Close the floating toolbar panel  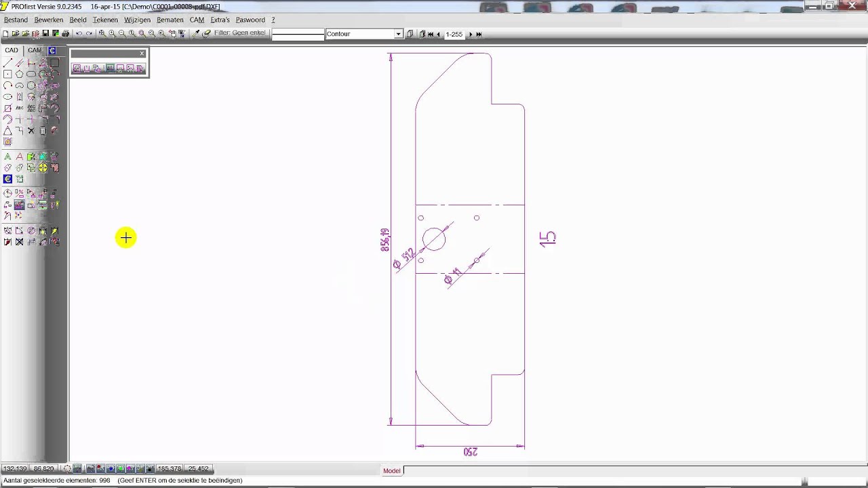pos(142,54)
